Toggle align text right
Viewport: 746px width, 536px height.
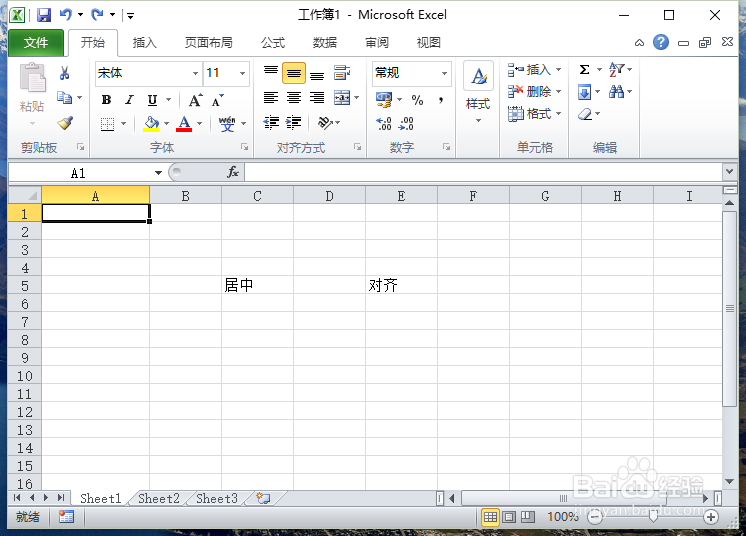pos(317,98)
